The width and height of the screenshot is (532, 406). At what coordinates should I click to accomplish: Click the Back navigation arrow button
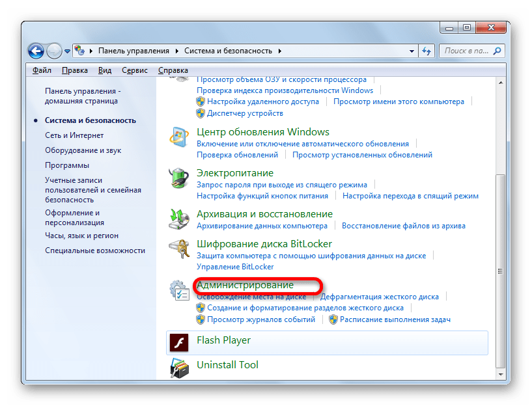tap(36, 51)
